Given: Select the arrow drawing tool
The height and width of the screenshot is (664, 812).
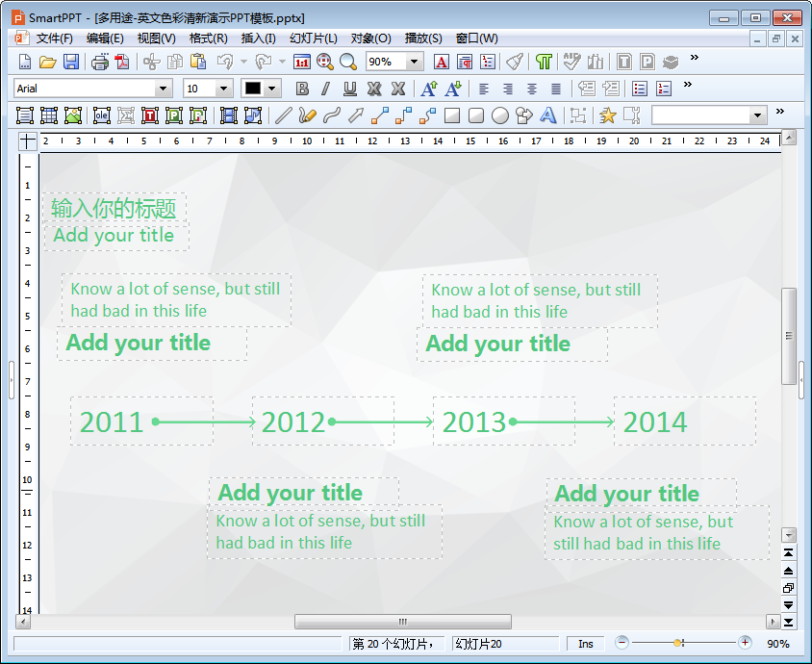Looking at the screenshot, I should click(356, 115).
